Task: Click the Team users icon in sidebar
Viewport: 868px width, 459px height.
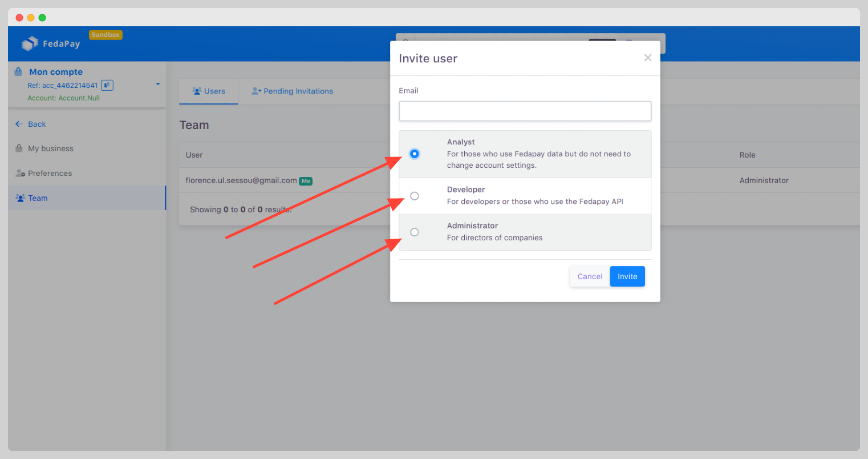Action: 20,198
